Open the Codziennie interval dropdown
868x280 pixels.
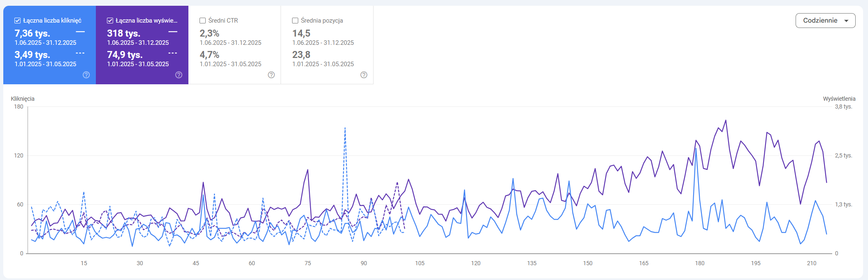[825, 21]
